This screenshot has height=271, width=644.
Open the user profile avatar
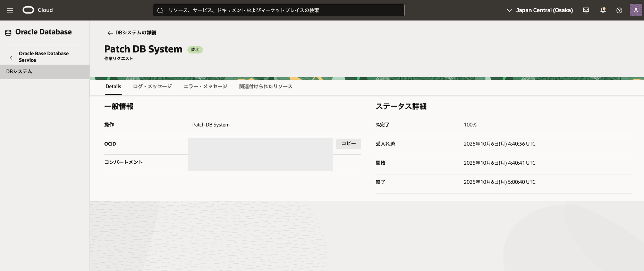pyautogui.click(x=636, y=10)
